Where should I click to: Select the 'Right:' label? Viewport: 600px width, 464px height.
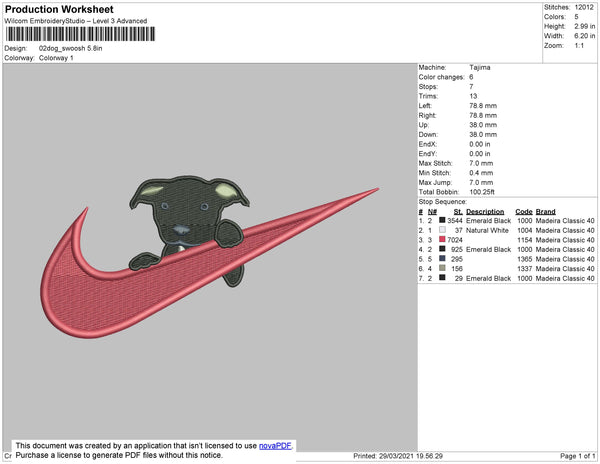(x=427, y=116)
